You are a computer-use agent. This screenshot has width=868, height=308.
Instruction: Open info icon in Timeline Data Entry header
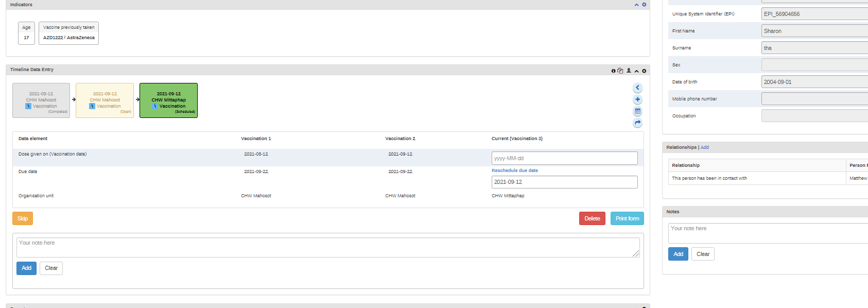tap(613, 71)
